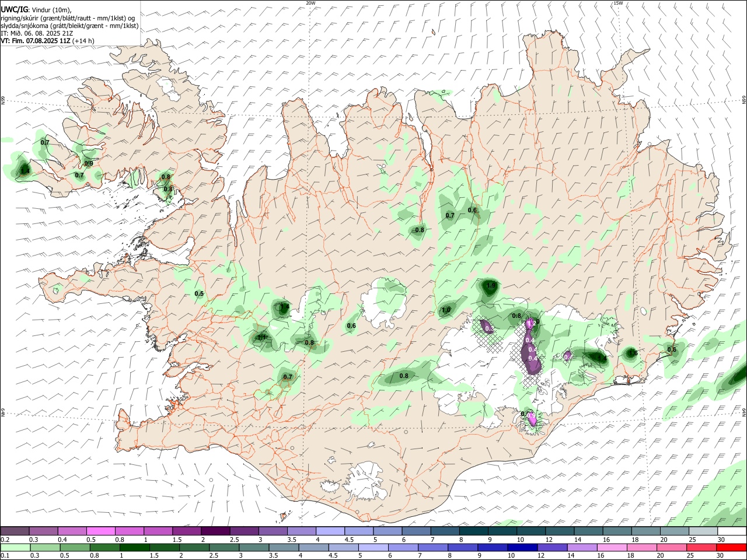
Task: Select the 'VT: Fim. 07.08.2025 11Z (+14 h)' line
Action: pos(47,41)
